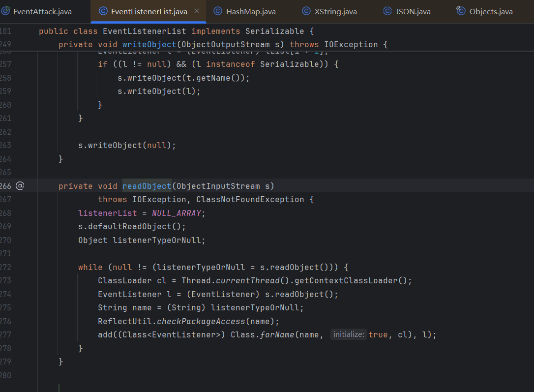Click the 'initialize:' parameter inlay hint
This screenshot has height=392, width=534.
point(348,334)
